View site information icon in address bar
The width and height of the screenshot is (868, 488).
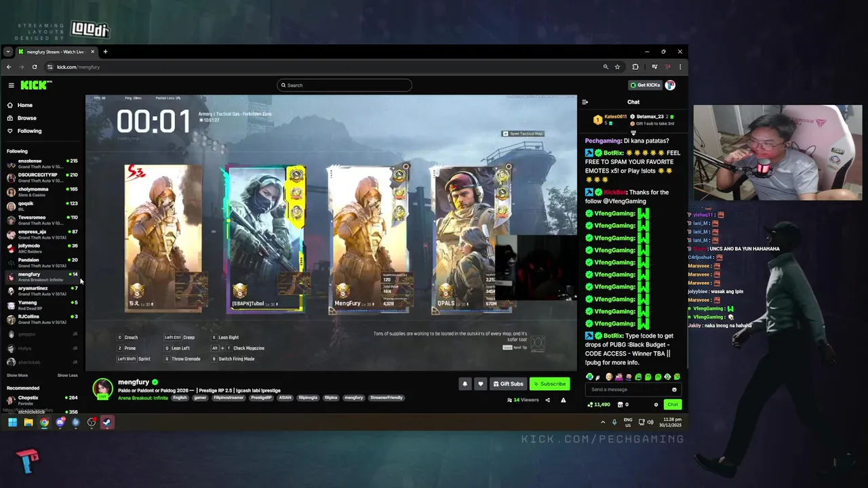tap(50, 67)
